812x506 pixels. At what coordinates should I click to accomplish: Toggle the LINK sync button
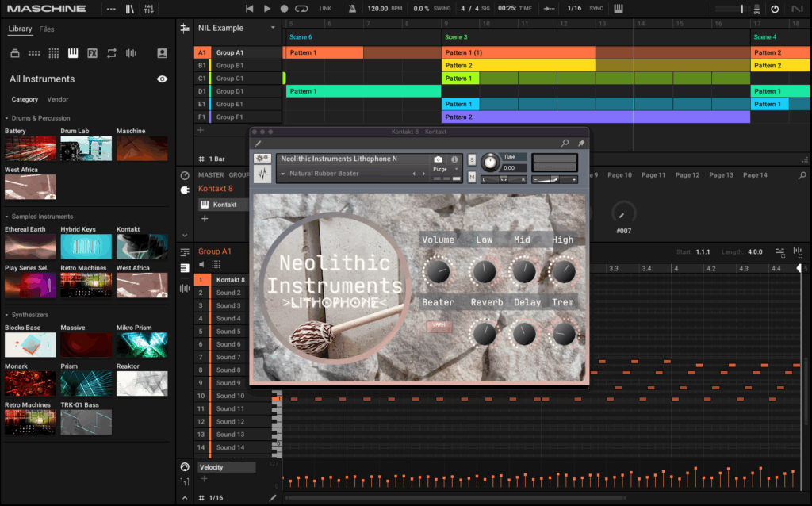pyautogui.click(x=325, y=9)
